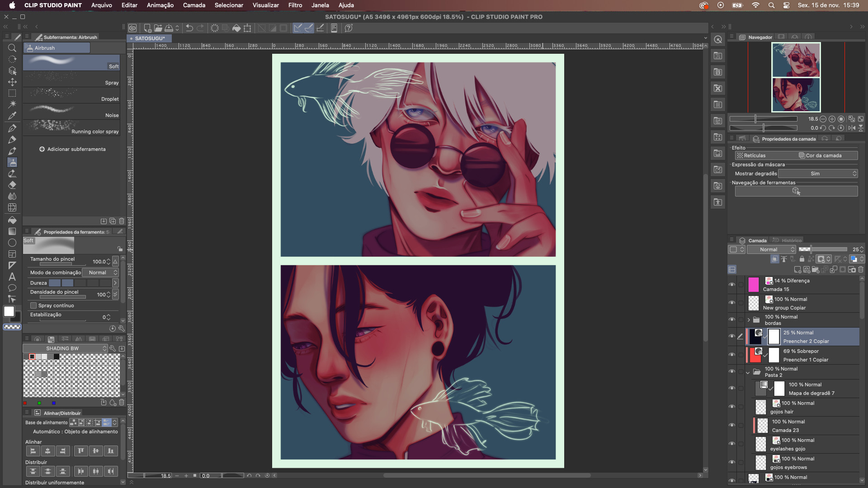Enable the Spray contínuo checkbox
This screenshot has height=488, width=868.
[x=33, y=305]
